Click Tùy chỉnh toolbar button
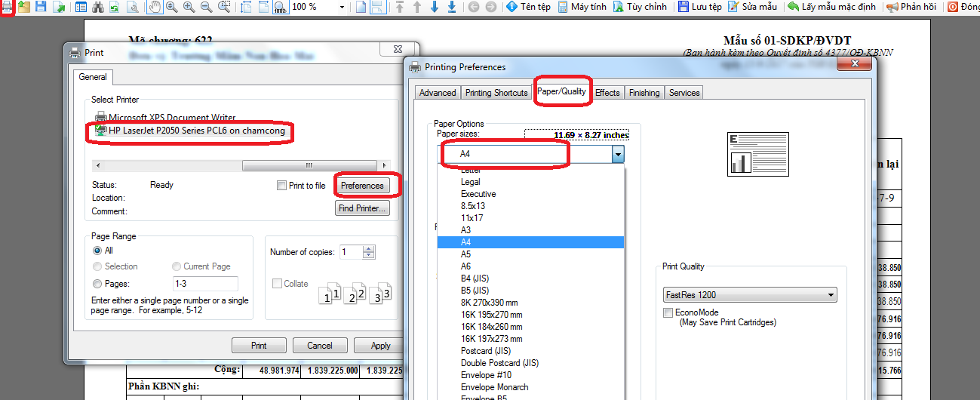980x400 pixels. 640,7
